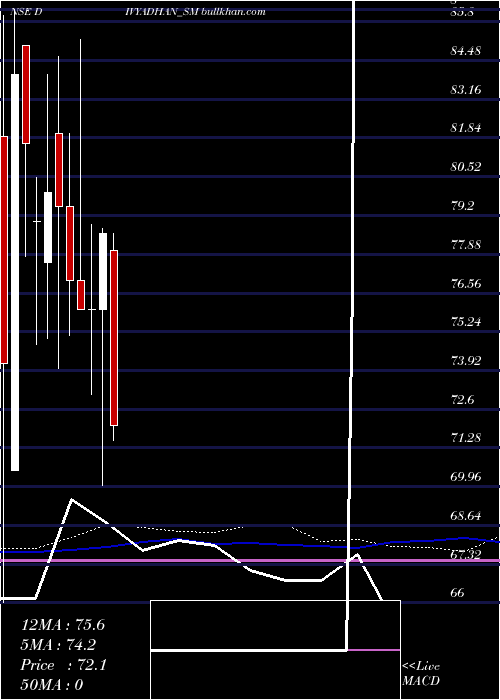Click the 12MA : 75.6 value
This screenshot has width=500, height=700.
click(63, 625)
